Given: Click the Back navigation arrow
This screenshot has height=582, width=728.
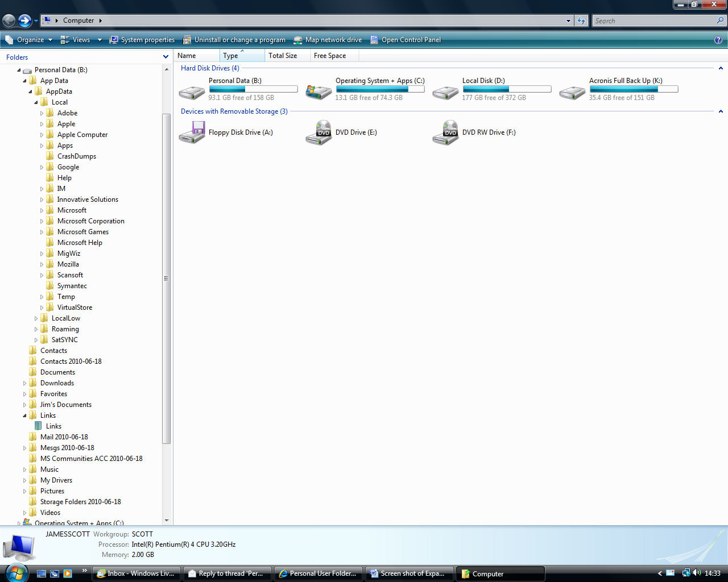Looking at the screenshot, I should [9, 21].
